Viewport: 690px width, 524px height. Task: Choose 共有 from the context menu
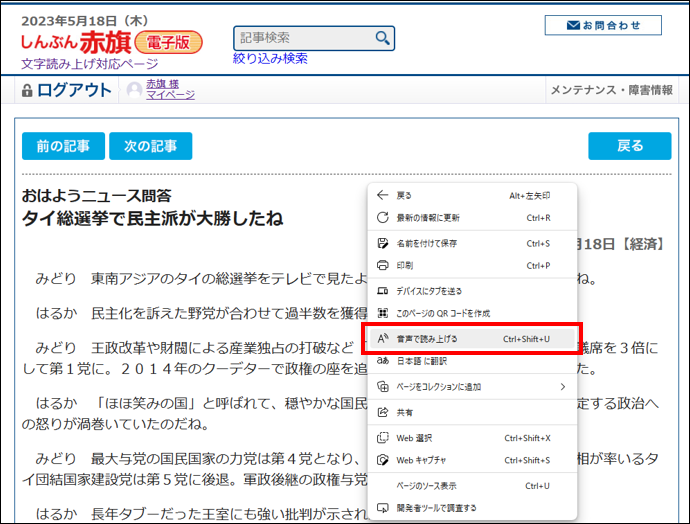(x=472, y=412)
